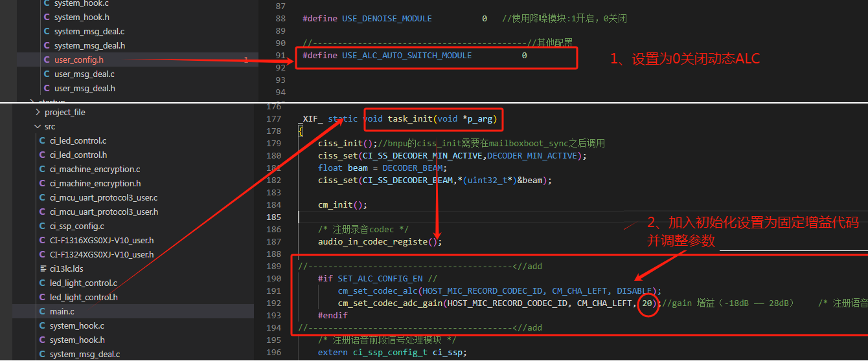Click the USE_ALC_AUTO_SWITCH_MODULE macro name

tap(407, 56)
